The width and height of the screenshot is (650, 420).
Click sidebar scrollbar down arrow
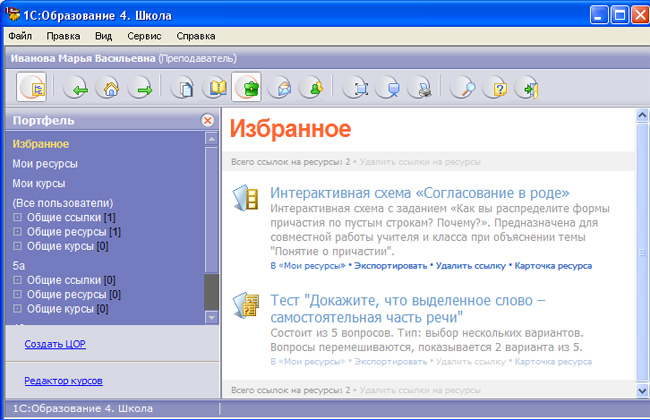pos(211,318)
